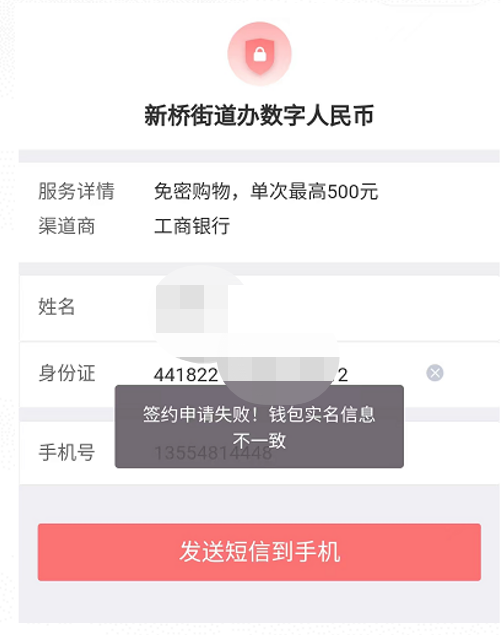Viewport: 501px width, 635px height.
Task: Click the 钱包实名信息 text in the toast
Action: (x=322, y=414)
